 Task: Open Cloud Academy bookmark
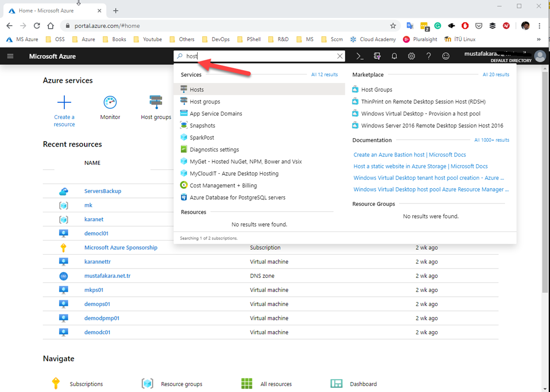tap(373, 39)
